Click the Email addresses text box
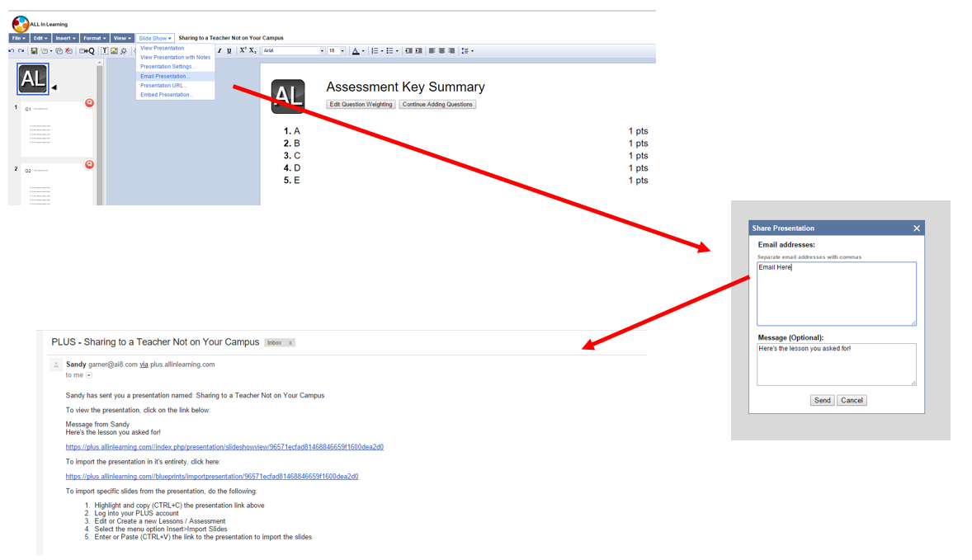This screenshot has width=972, height=560. 836,294
